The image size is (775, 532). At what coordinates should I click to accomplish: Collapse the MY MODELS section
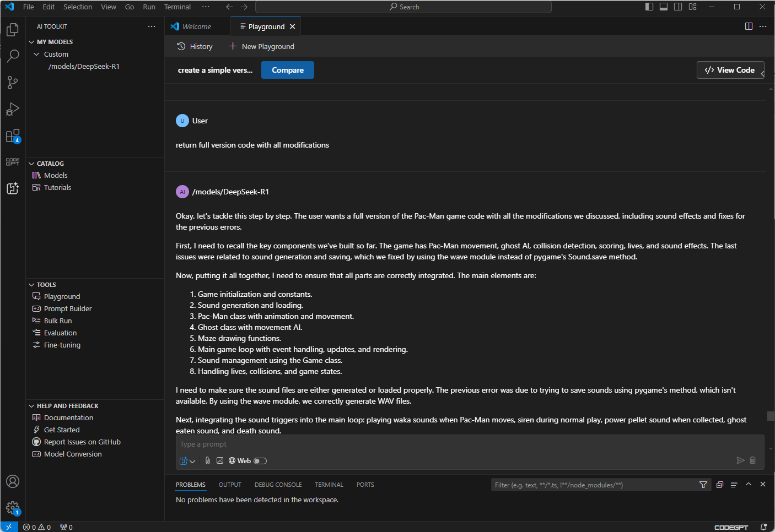[32, 41]
